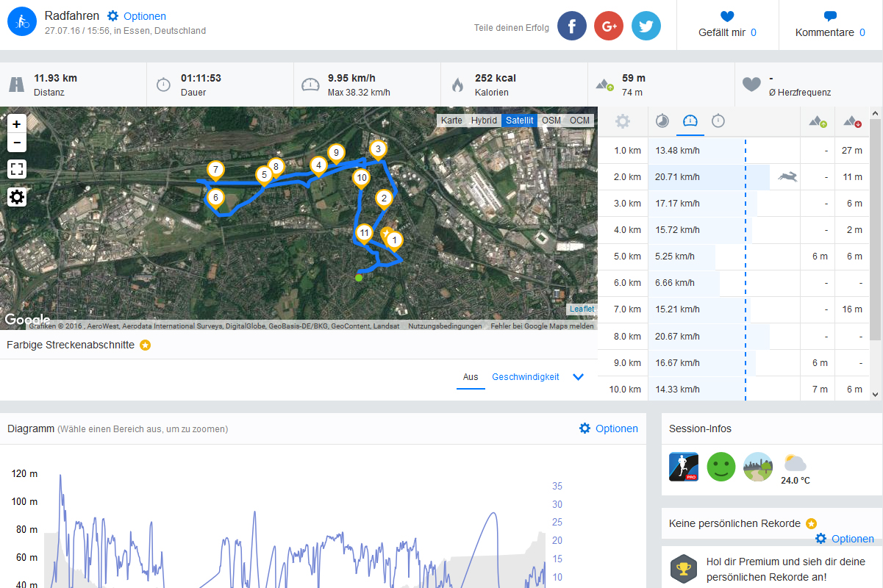Click the fastest-split rabbit icon
Image resolution: width=883 pixels, height=588 pixels.
[x=788, y=176]
